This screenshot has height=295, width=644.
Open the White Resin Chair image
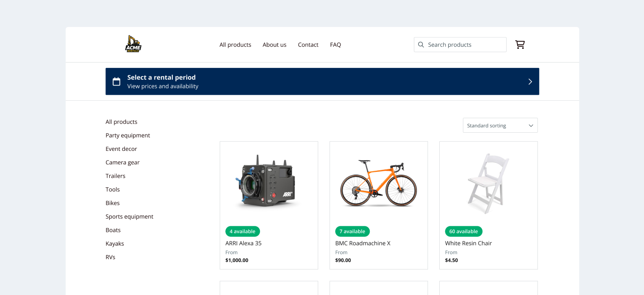488,184
